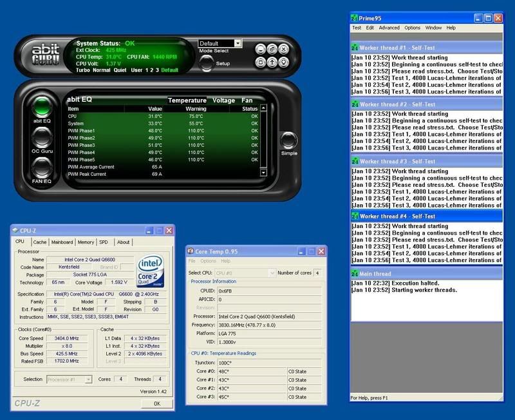Open the Mode Select dropdown showing Default

[x=220, y=43]
